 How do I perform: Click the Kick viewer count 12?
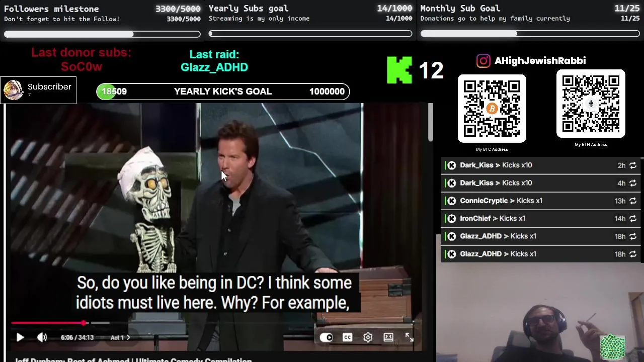[431, 71]
